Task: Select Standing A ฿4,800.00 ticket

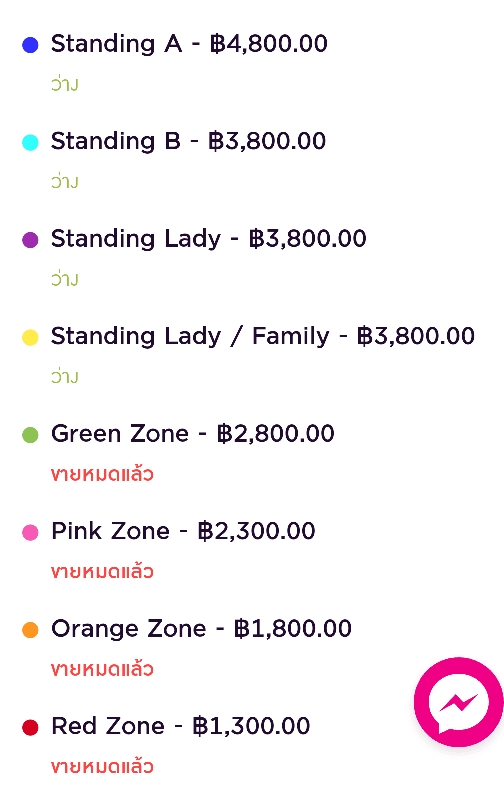Action: point(189,44)
